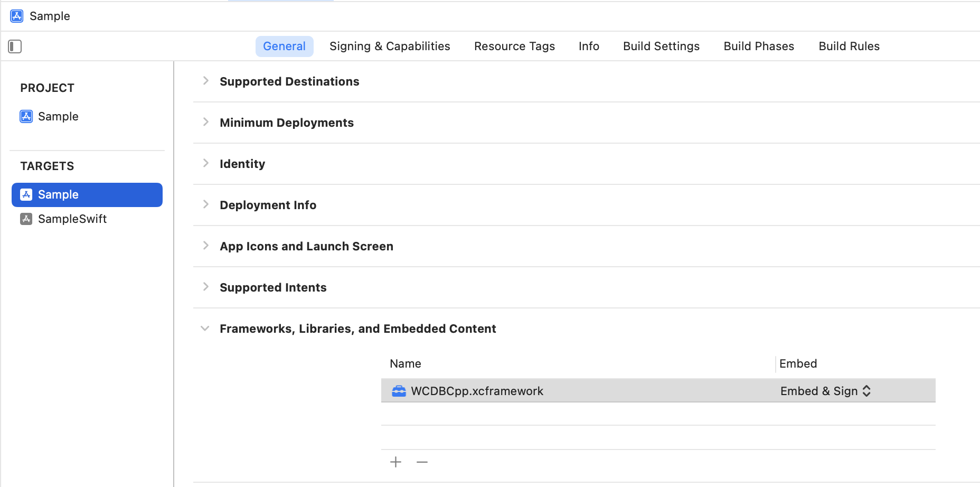Click the Identity heading text
Image resolution: width=980 pixels, height=487 pixels.
[x=242, y=164]
